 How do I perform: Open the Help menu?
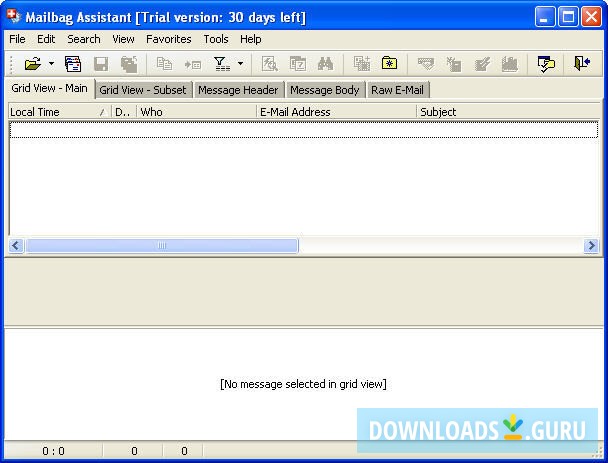[250, 39]
